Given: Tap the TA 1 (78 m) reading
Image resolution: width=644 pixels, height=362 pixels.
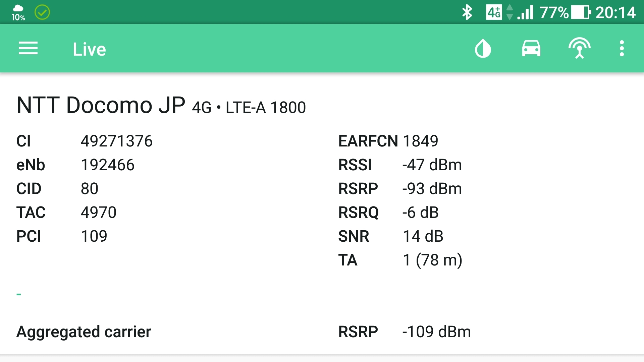Looking at the screenshot, I should pyautogui.click(x=432, y=260).
